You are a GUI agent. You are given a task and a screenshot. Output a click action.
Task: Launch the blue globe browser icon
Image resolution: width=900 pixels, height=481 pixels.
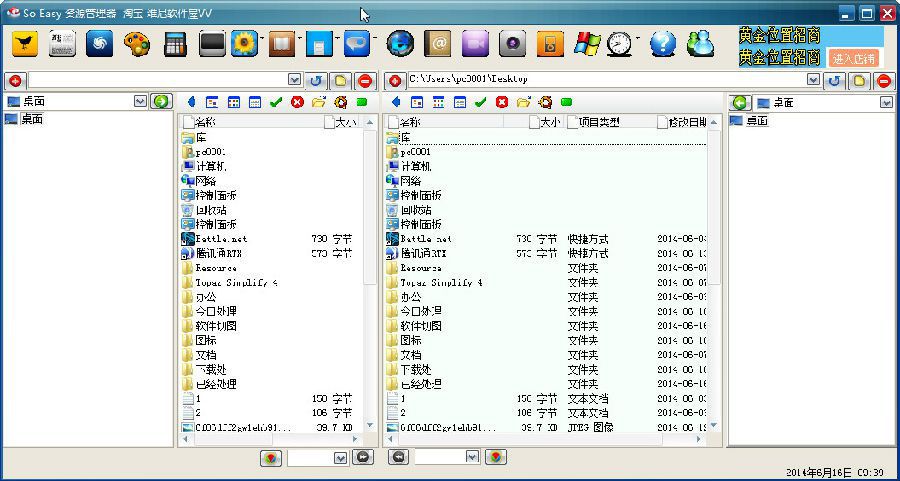tap(400, 44)
